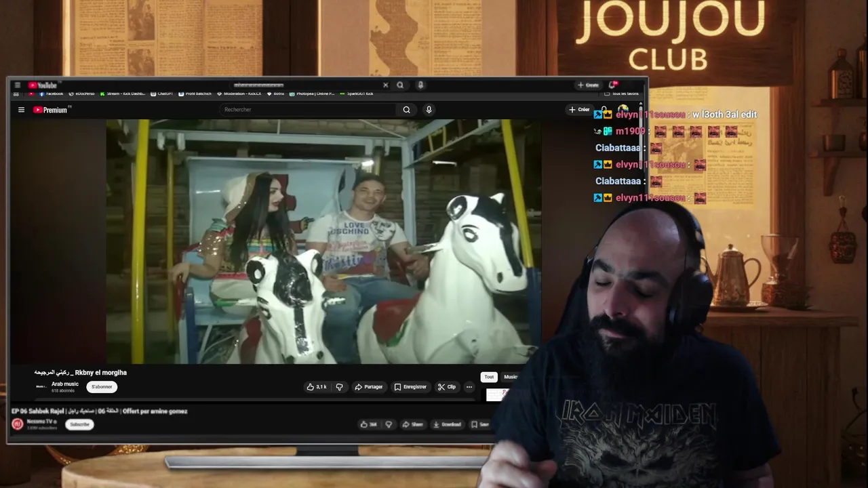
Task: Expand the Tous les favoris folder
Action: point(622,94)
